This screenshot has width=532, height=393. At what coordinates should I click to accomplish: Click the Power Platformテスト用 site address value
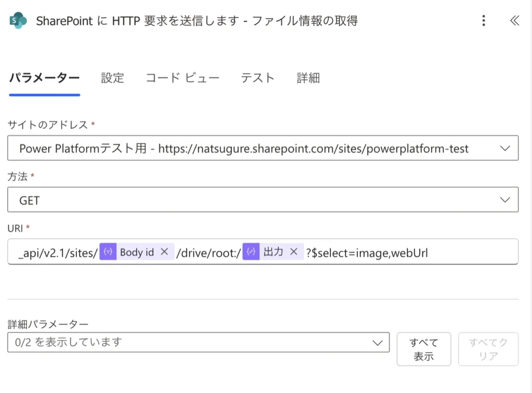244,148
